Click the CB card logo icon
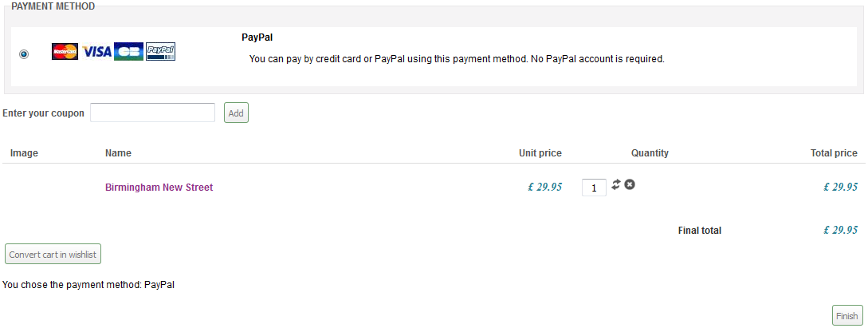Image resolution: width=868 pixels, height=332 pixels. click(128, 52)
